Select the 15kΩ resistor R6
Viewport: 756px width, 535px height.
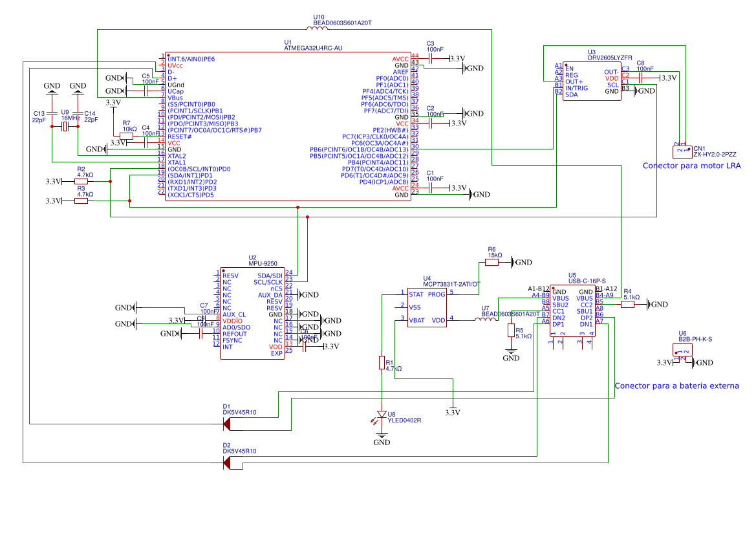492,262
